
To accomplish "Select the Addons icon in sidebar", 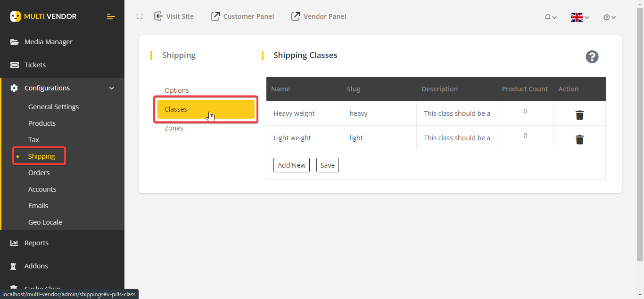I will tap(14, 266).
